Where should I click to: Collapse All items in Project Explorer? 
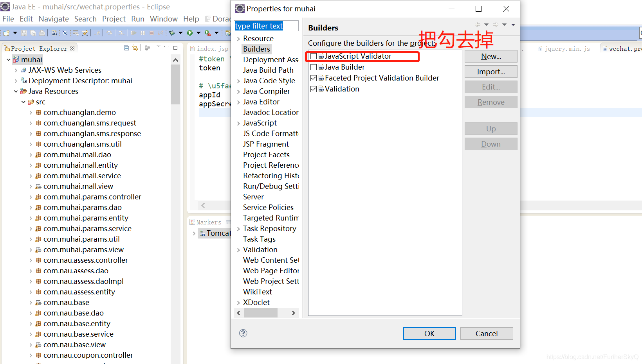pos(126,47)
